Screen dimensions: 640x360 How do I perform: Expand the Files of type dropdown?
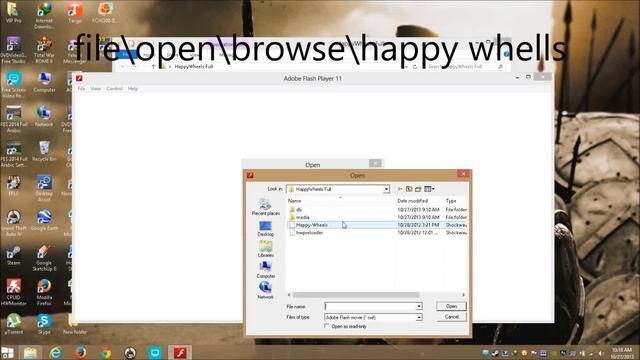pos(419,317)
